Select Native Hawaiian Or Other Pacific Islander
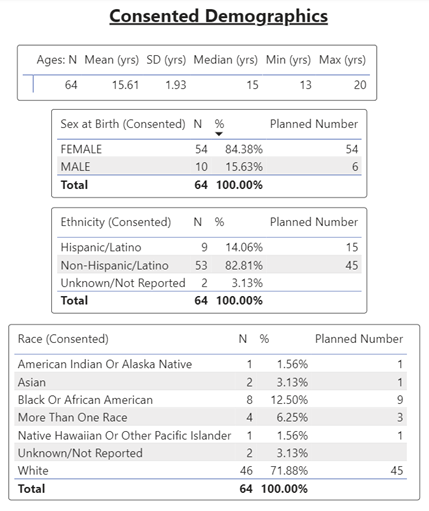This screenshot has width=429, height=511. pos(210,435)
